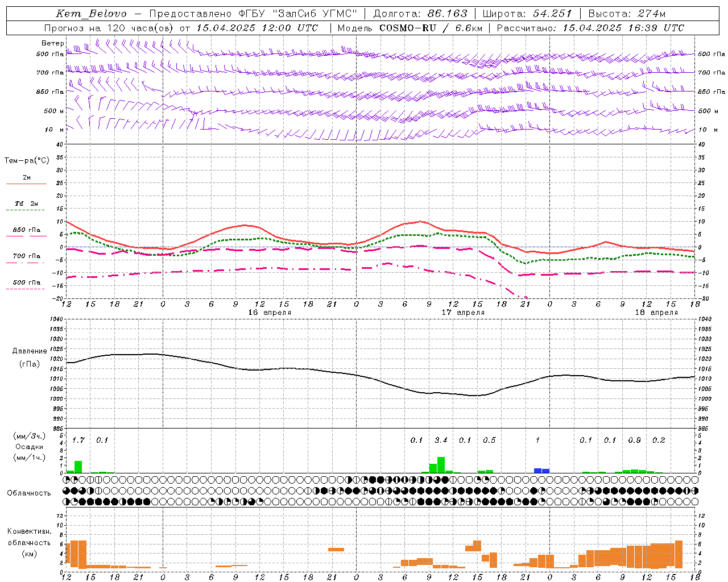Select the latitude value 54.251

[552, 14]
